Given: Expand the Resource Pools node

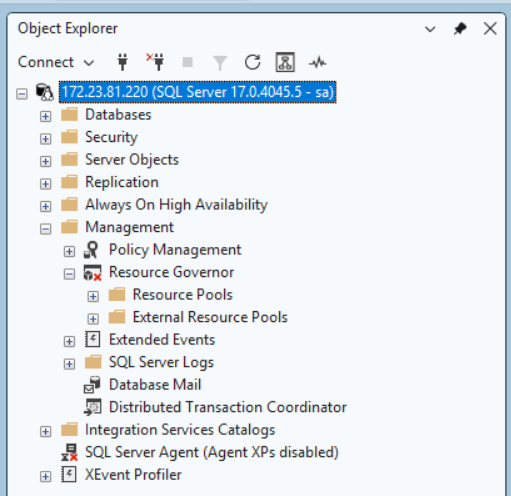Looking at the screenshot, I should tap(93, 296).
